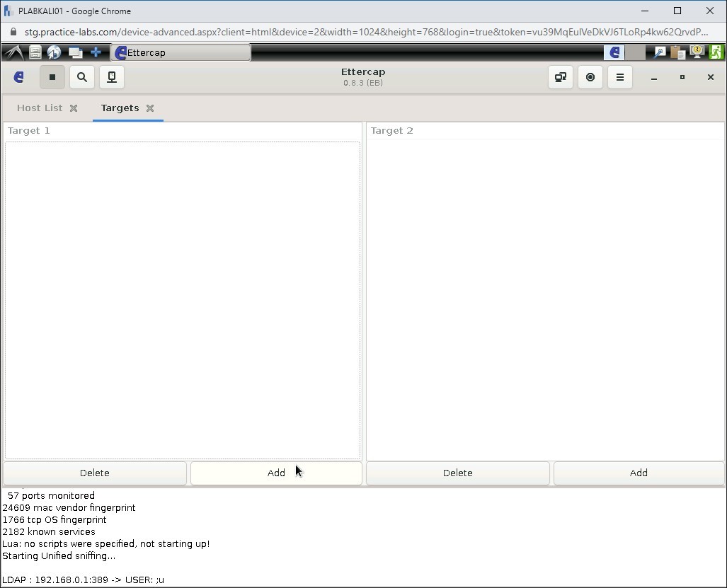The image size is (727, 588).
Task: Stop unified sniffing with the square icon
Action: [x=52, y=77]
